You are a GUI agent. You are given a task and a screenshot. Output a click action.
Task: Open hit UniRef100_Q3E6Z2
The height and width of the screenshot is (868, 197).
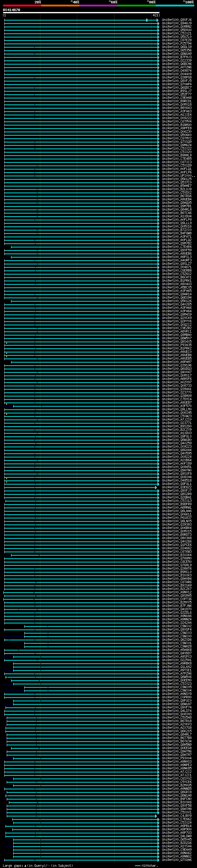[x=177, y=487]
